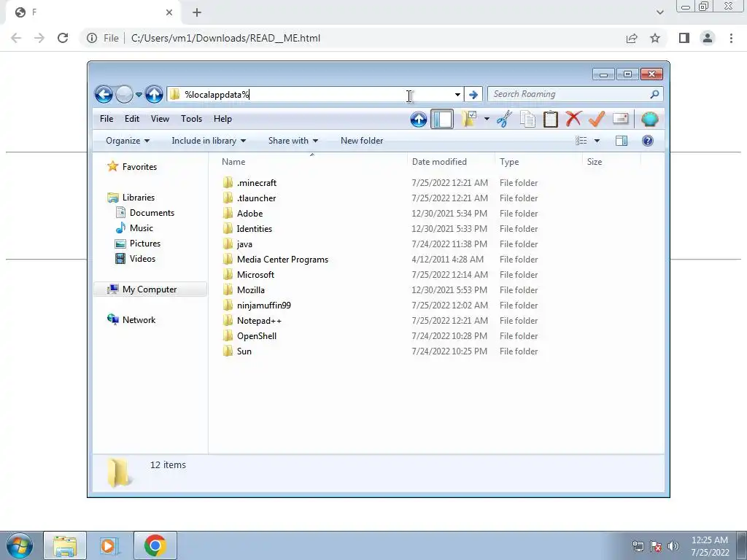
Task: Click the New folder button
Action: pyautogui.click(x=362, y=141)
